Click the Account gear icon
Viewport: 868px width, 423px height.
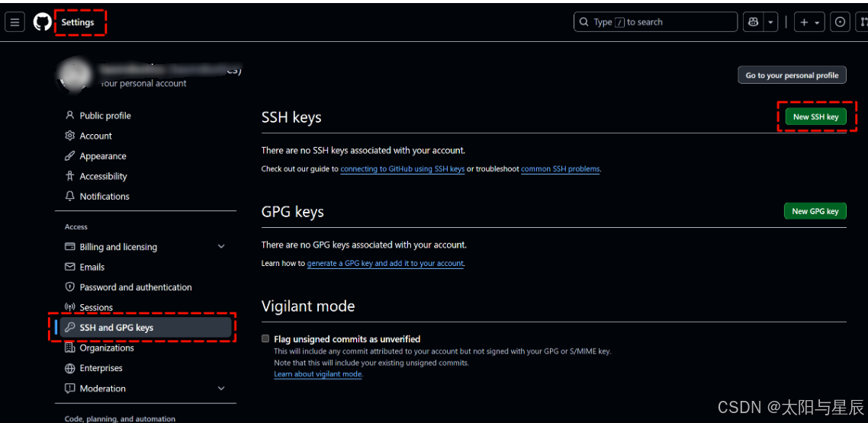tap(69, 136)
